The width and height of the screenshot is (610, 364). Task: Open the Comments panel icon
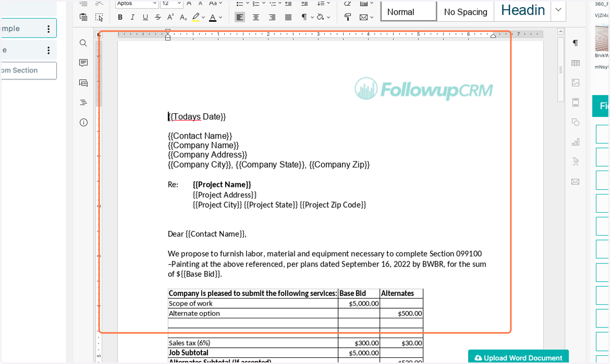83,63
